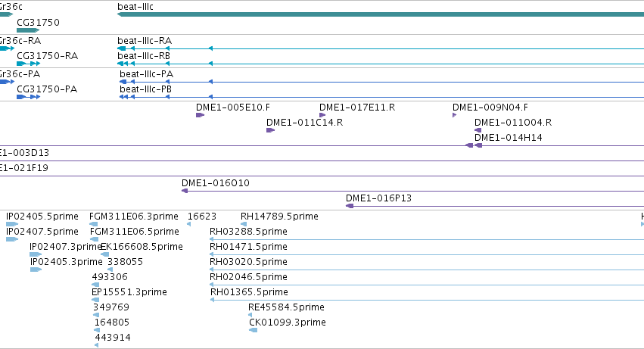Click the beat-IIIc gene bar
Image resolution: width=644 pixels, height=349 pixels.
tap(381, 14)
